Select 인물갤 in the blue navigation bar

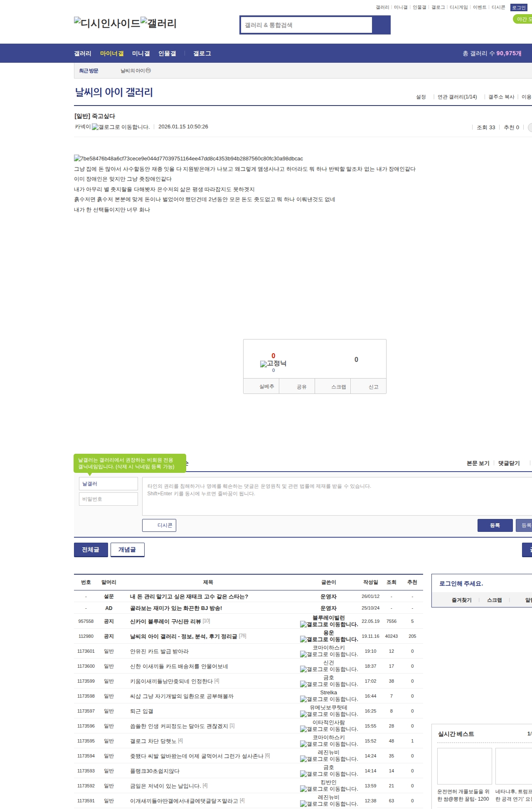(x=167, y=54)
